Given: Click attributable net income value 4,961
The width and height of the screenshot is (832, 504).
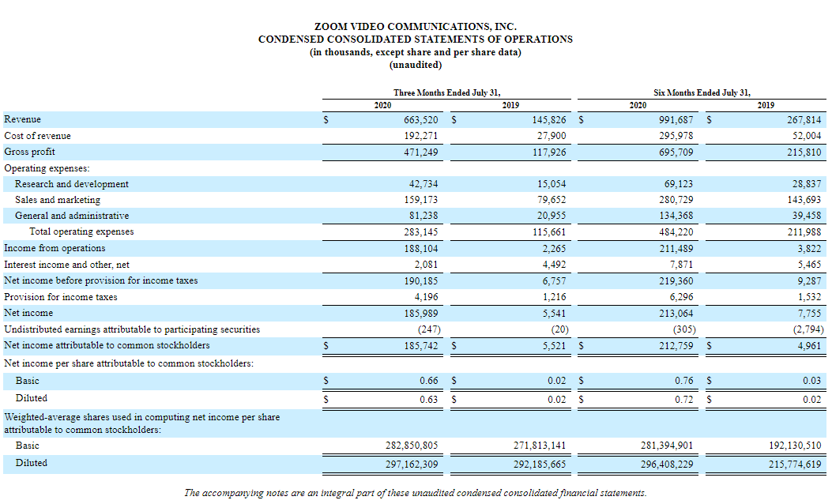Looking at the screenshot, I should [809, 346].
